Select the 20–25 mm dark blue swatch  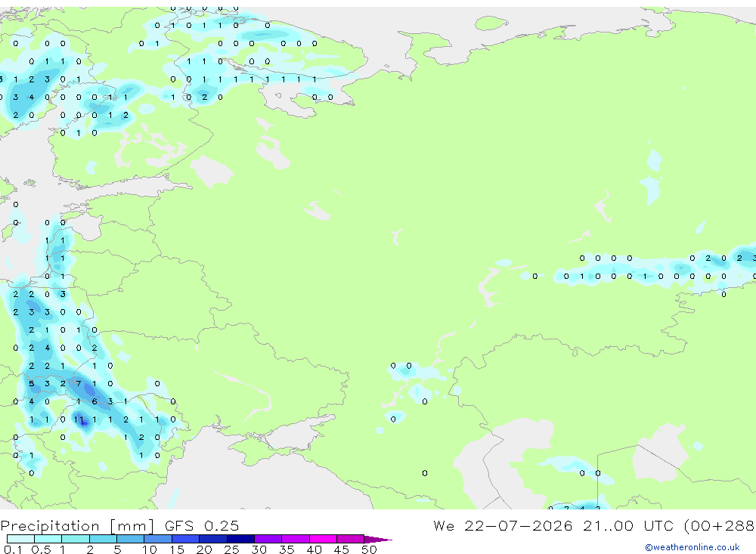click(x=213, y=539)
